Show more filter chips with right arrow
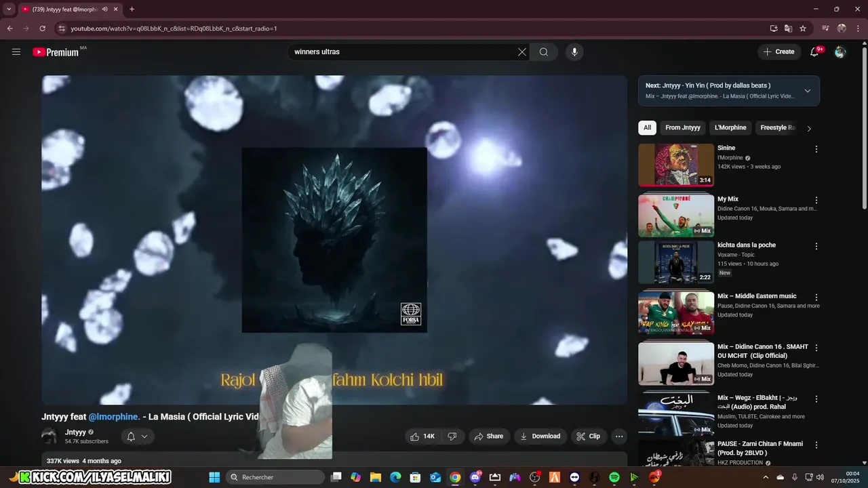This screenshot has width=868, height=488. point(809,128)
